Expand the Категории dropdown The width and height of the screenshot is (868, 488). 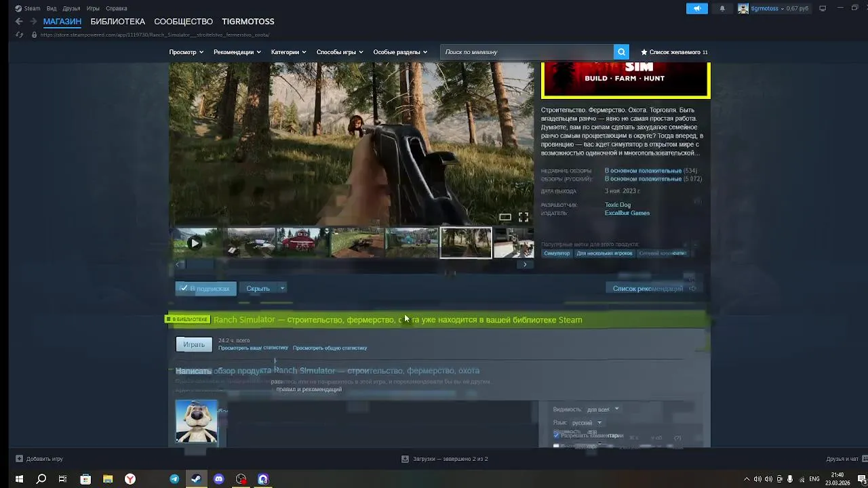point(288,52)
